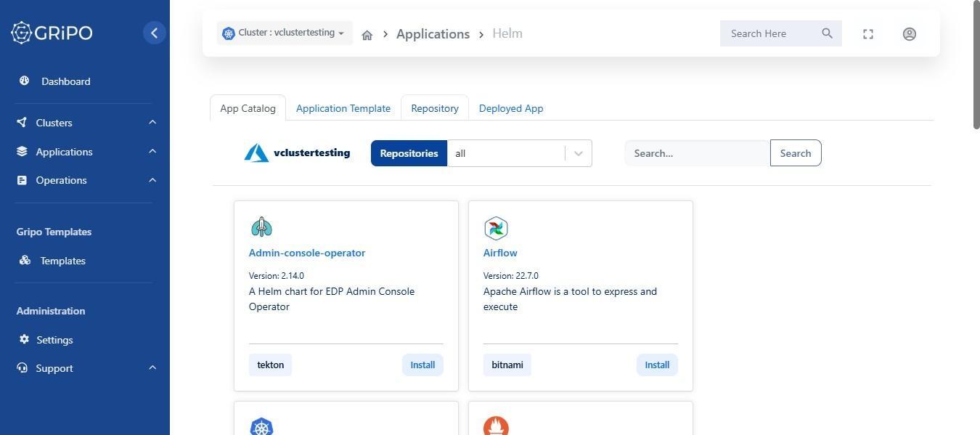Toggle fullscreen mode icon
Screen dimensions: 980x435
868,34
